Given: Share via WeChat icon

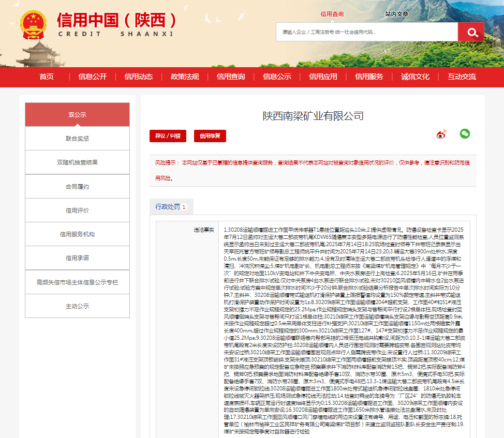Looking at the screenshot, I should coord(465,133).
